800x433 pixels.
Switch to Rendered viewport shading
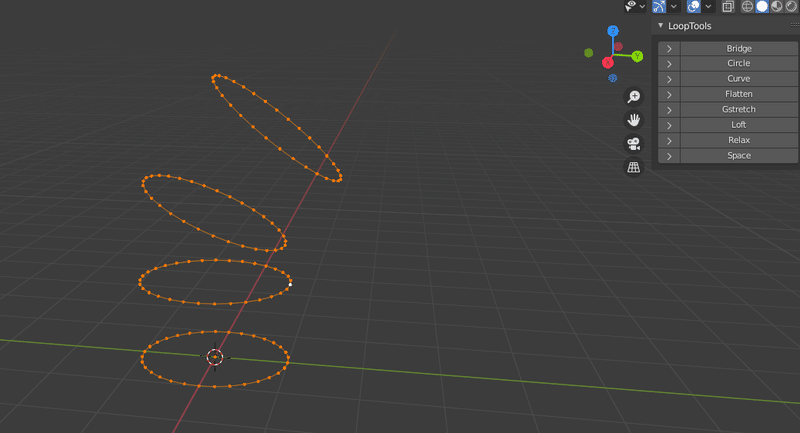[x=791, y=6]
